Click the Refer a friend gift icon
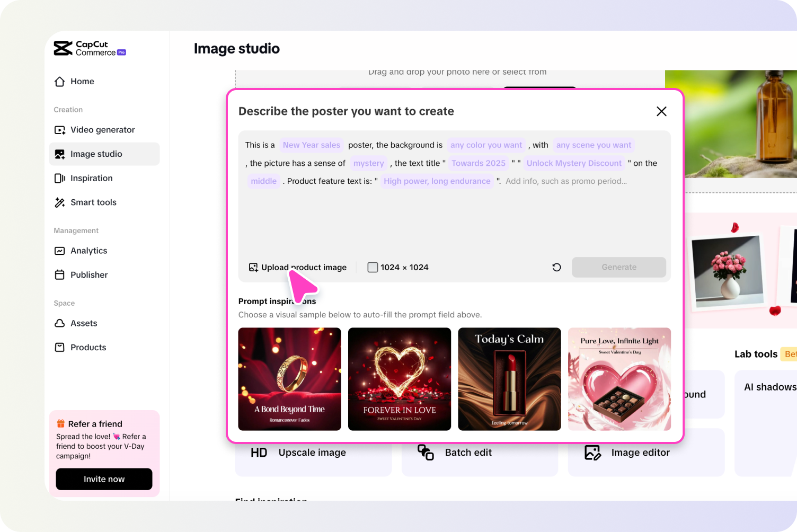 coord(61,424)
